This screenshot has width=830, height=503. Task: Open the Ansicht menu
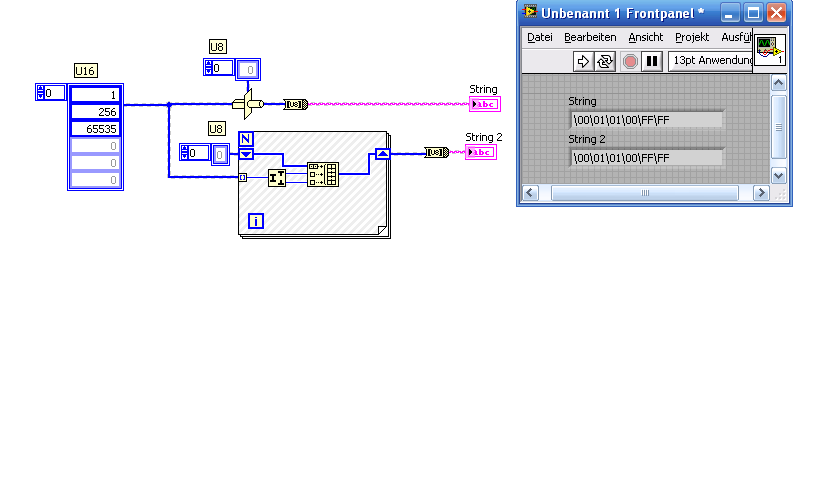[x=645, y=38]
